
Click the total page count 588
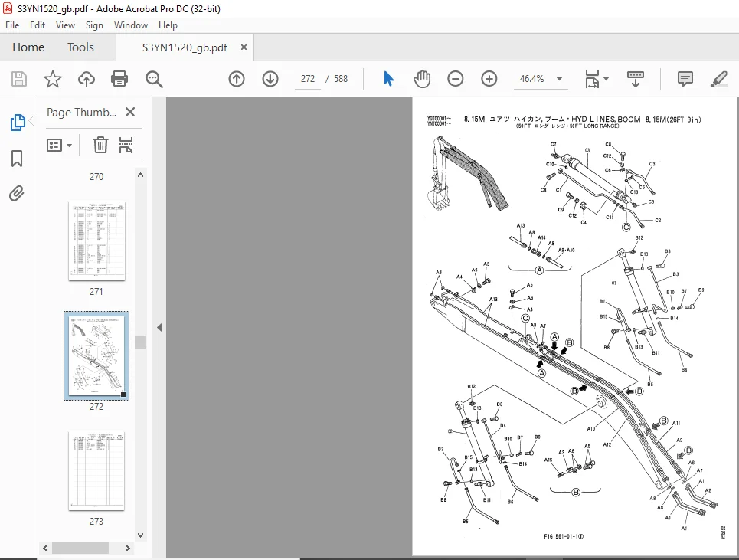coord(341,79)
